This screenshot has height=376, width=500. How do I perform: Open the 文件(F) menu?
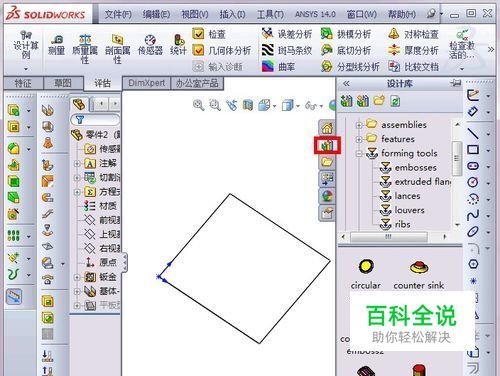[118, 14]
